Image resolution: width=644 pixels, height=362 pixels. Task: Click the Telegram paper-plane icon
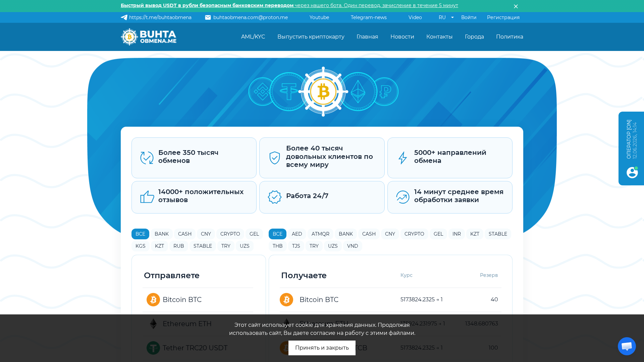pos(124,17)
